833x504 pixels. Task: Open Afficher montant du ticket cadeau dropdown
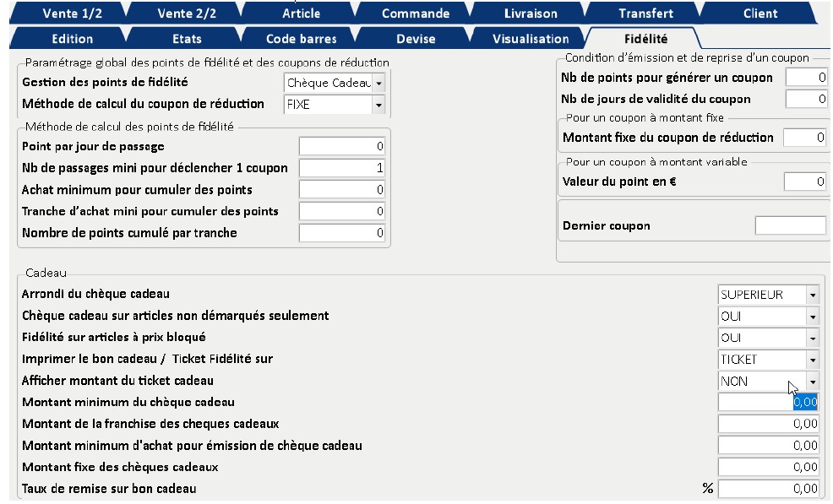812,381
